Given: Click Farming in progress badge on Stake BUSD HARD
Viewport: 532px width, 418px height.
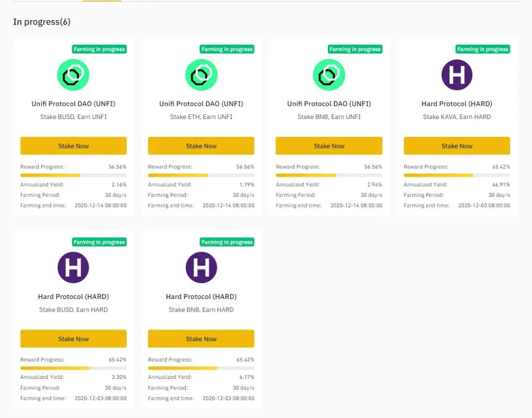Looking at the screenshot, I should coord(99,242).
